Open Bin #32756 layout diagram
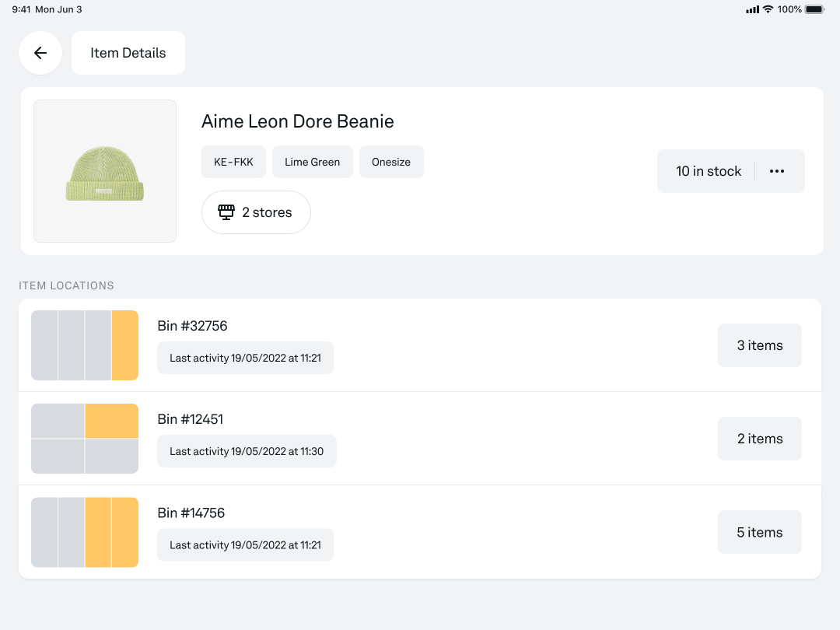840x630 pixels. coord(85,345)
